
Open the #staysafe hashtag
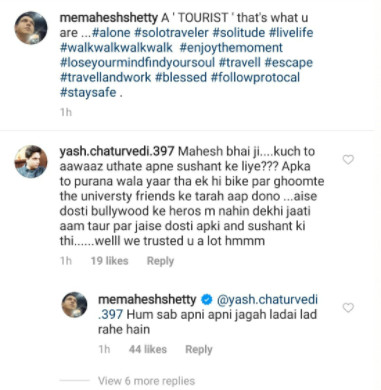coord(88,92)
